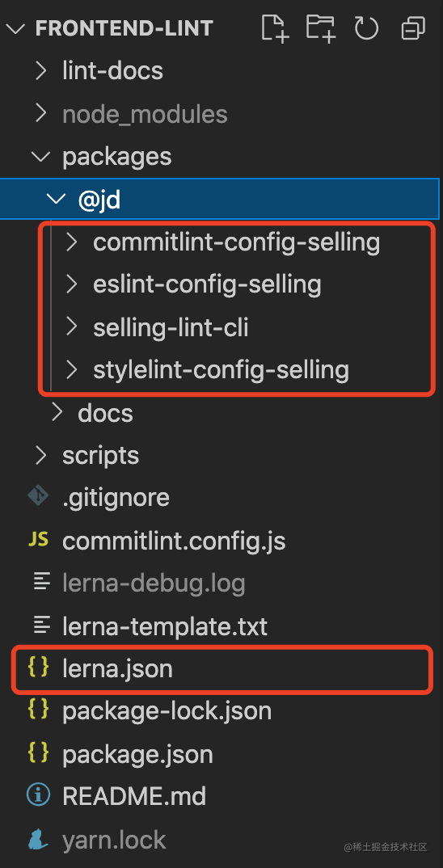Click the info icon of README.md

tap(39, 796)
